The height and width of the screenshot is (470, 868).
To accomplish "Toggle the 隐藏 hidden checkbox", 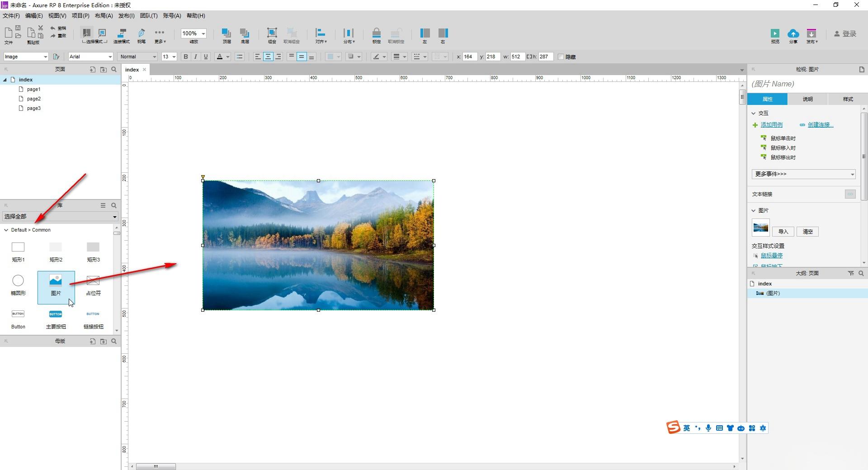I will pos(561,57).
